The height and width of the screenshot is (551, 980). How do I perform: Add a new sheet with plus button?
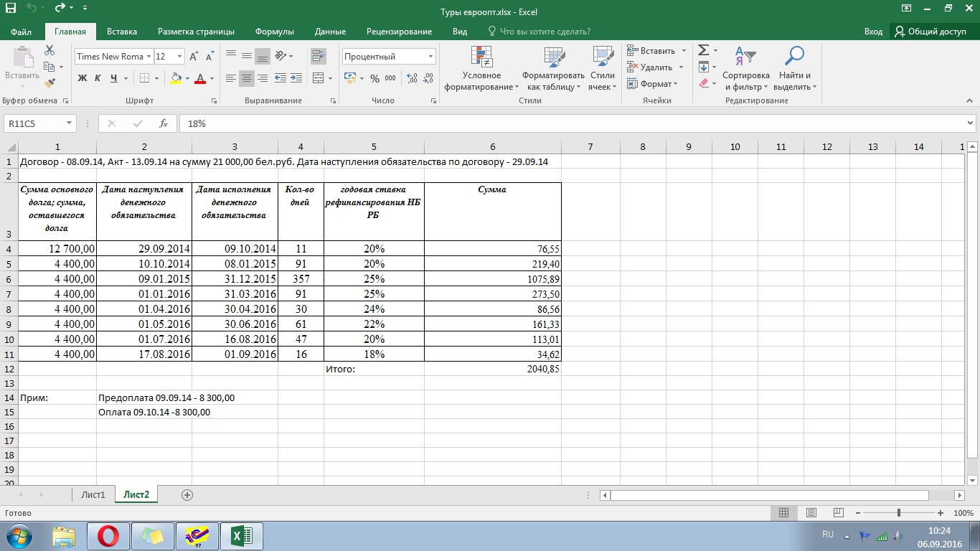[187, 495]
